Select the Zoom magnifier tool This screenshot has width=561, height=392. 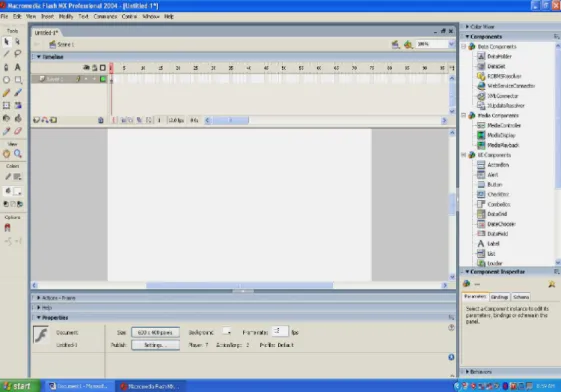(18, 154)
